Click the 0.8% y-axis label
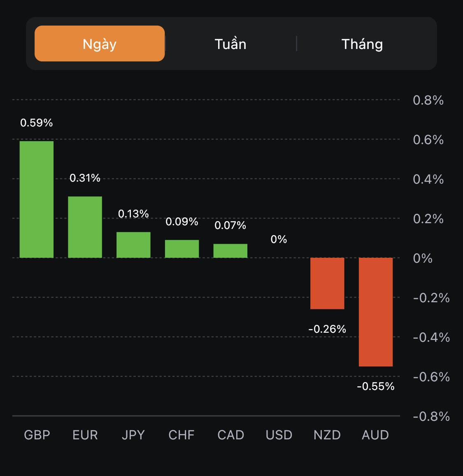Viewport: 463px width, 476px height. tap(428, 100)
